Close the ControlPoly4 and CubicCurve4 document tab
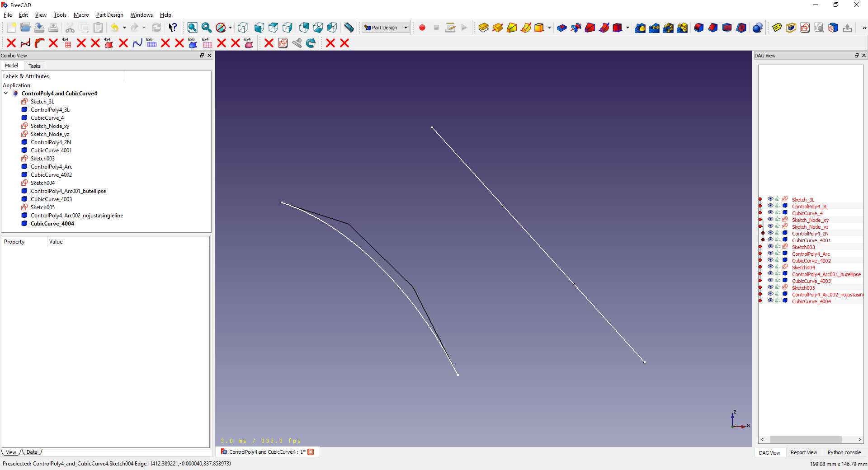868x470 pixels. coord(311,452)
